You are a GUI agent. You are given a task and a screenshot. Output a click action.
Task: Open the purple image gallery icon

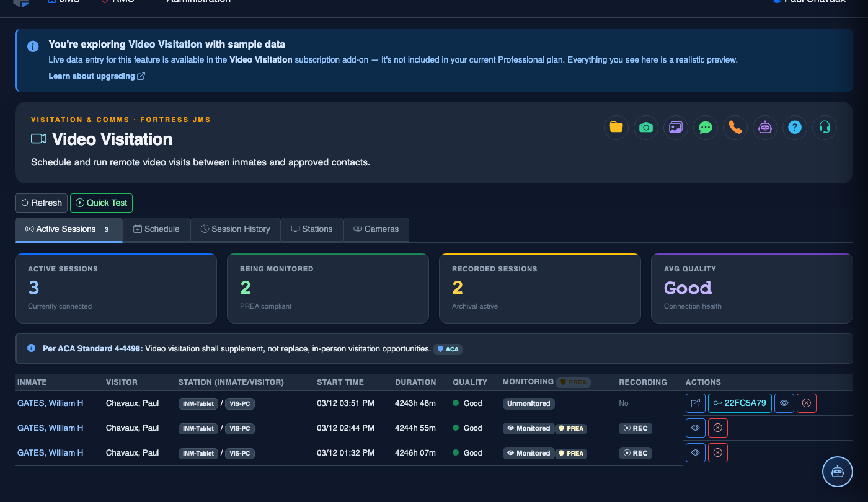pos(675,128)
